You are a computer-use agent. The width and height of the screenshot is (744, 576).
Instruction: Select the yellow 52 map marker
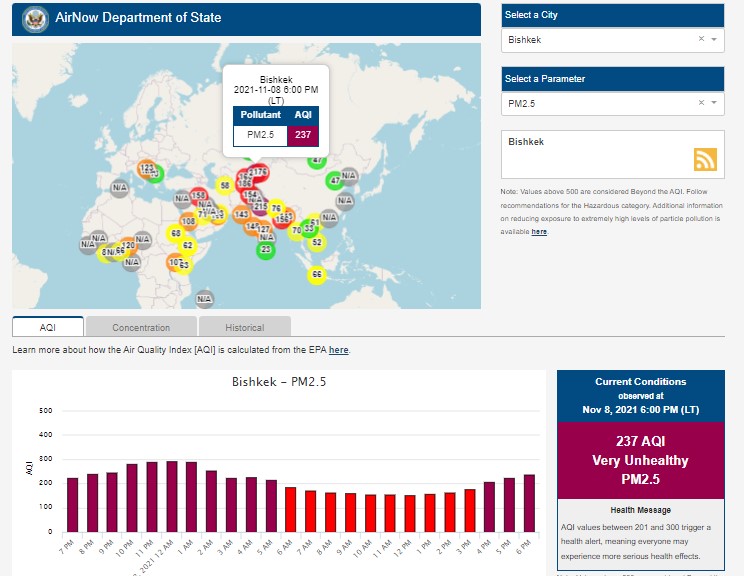coord(317,242)
